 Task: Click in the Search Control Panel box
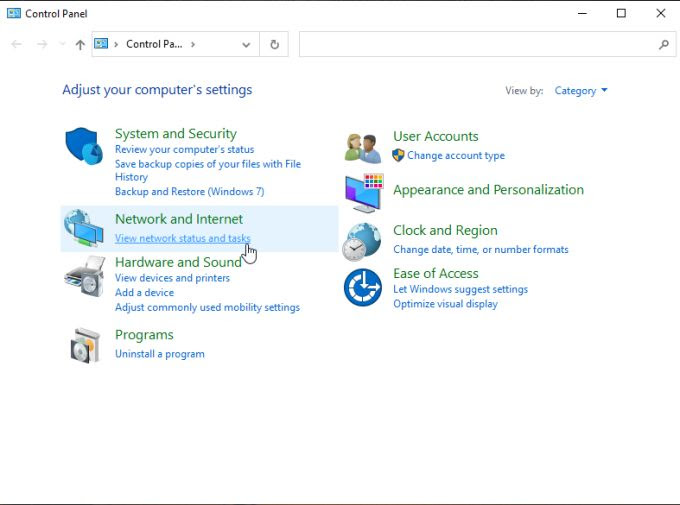(x=480, y=45)
